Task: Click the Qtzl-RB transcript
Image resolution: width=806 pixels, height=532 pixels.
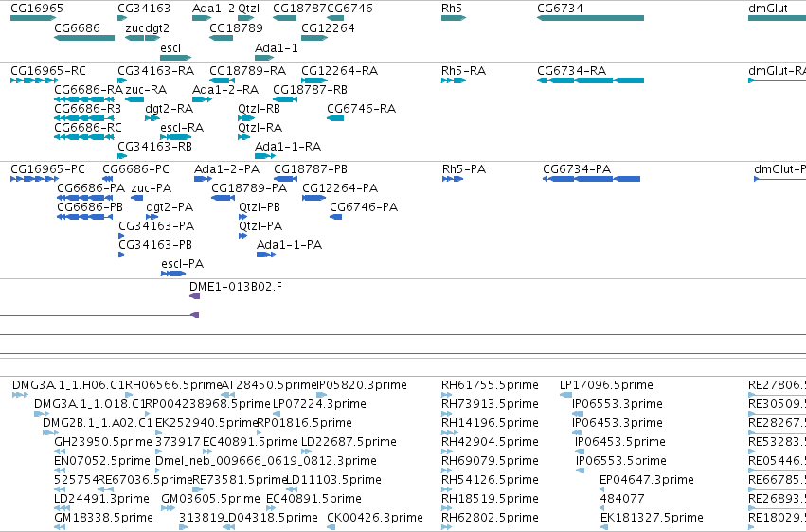Action: pos(259,109)
